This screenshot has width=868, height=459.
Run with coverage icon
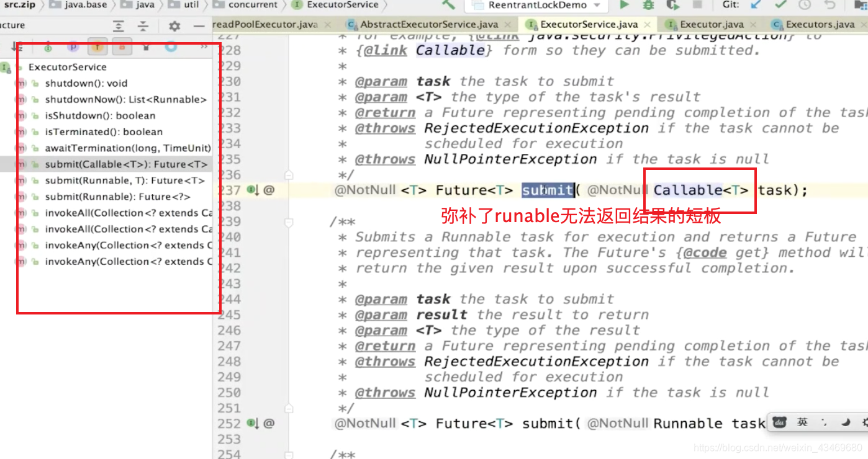point(673,4)
